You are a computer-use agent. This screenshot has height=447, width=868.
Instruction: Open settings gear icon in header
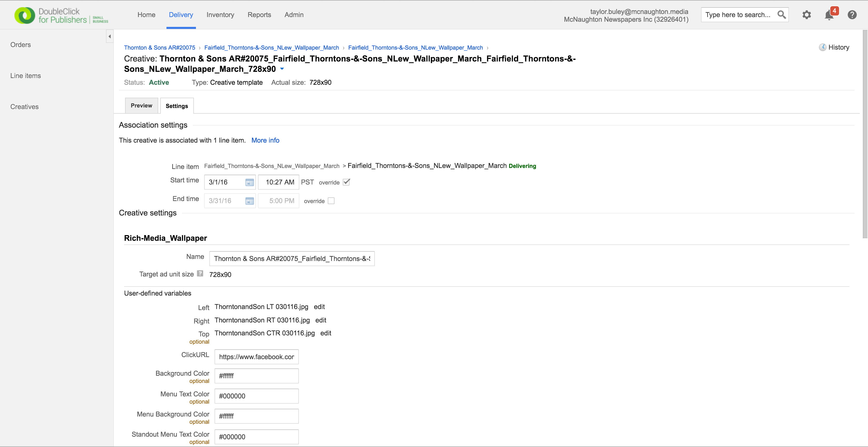click(806, 15)
